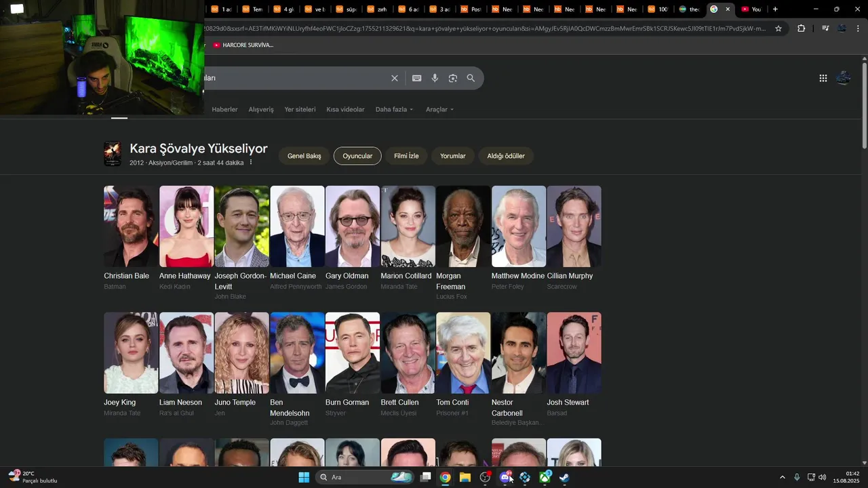Open a new Chrome tab

pyautogui.click(x=775, y=9)
